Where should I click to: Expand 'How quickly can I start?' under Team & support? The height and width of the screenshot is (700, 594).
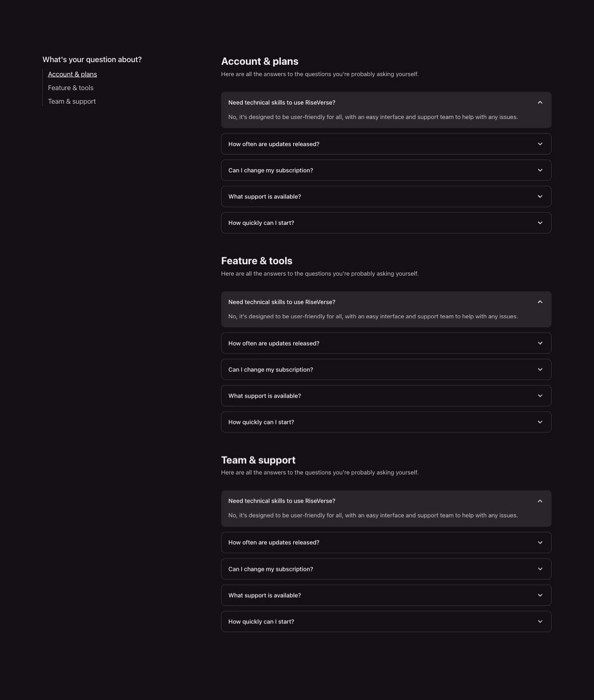pyautogui.click(x=386, y=621)
